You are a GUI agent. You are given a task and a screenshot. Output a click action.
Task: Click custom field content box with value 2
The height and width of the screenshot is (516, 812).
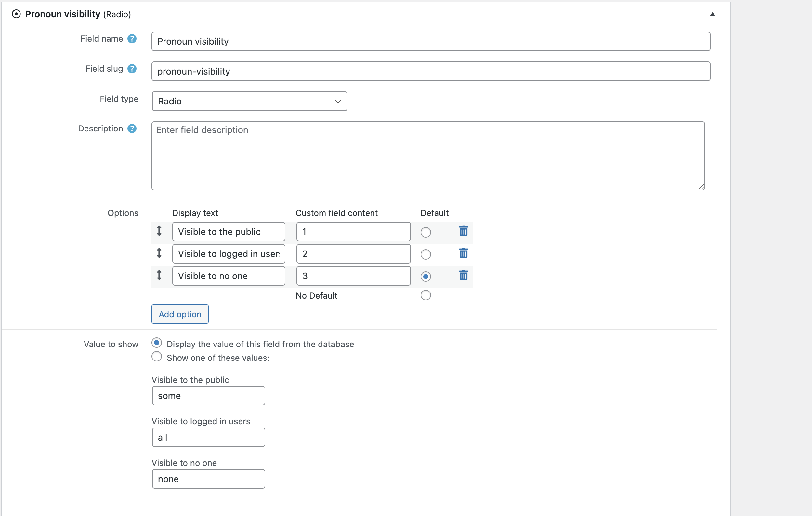(x=353, y=254)
